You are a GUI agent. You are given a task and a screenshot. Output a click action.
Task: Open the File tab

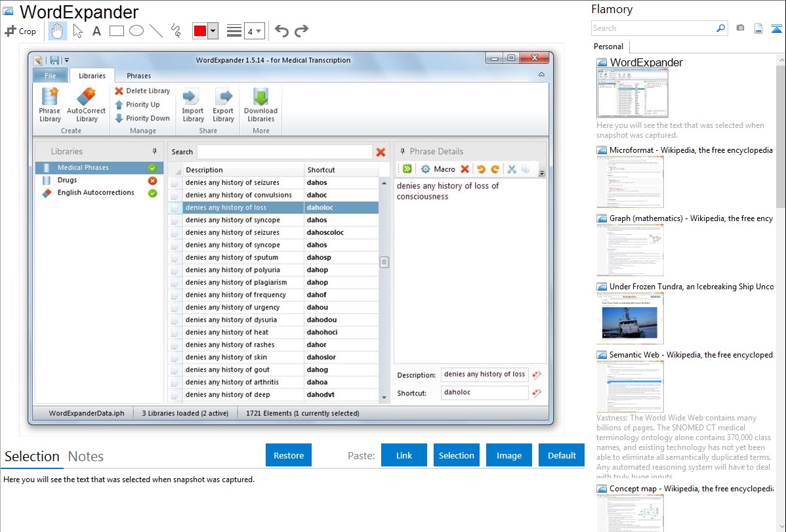(50, 75)
